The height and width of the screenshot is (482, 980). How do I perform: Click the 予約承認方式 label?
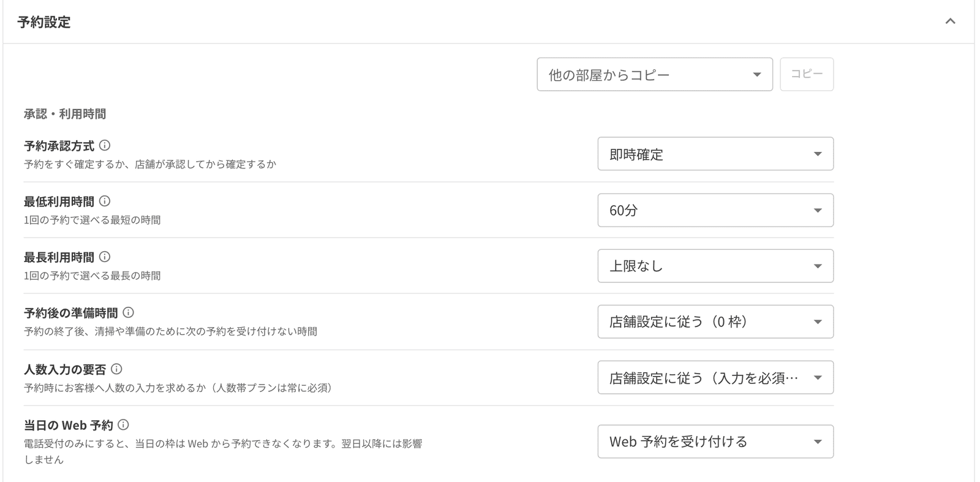(x=59, y=146)
